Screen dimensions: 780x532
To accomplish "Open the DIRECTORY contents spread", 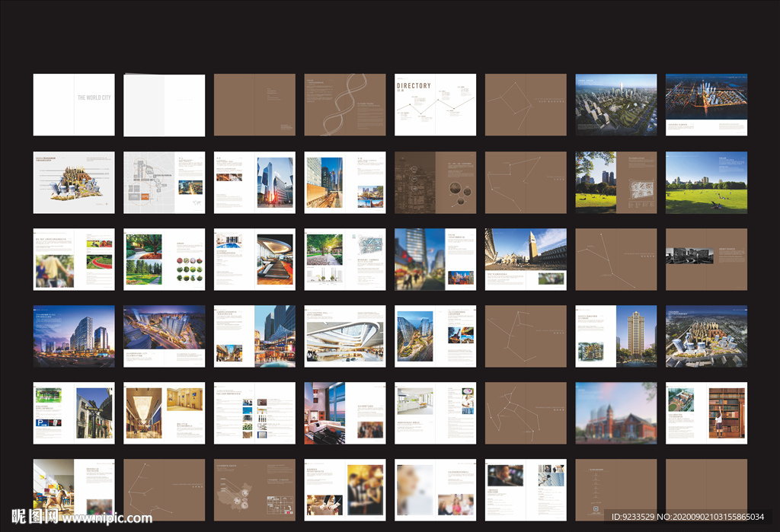I will click(435, 105).
